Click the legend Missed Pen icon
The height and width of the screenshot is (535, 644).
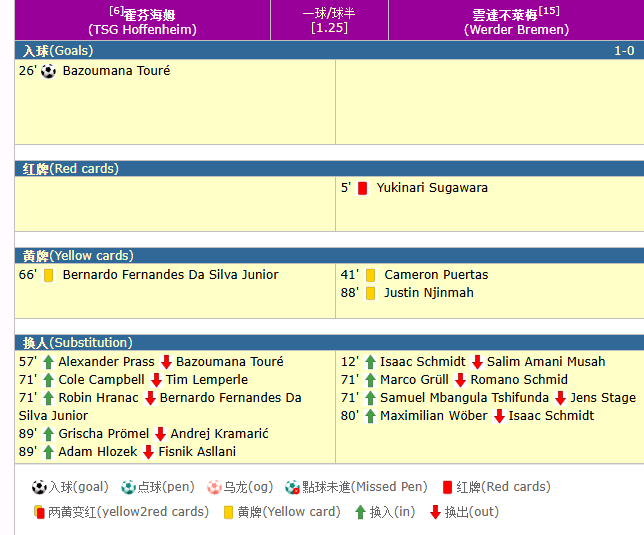click(x=292, y=487)
